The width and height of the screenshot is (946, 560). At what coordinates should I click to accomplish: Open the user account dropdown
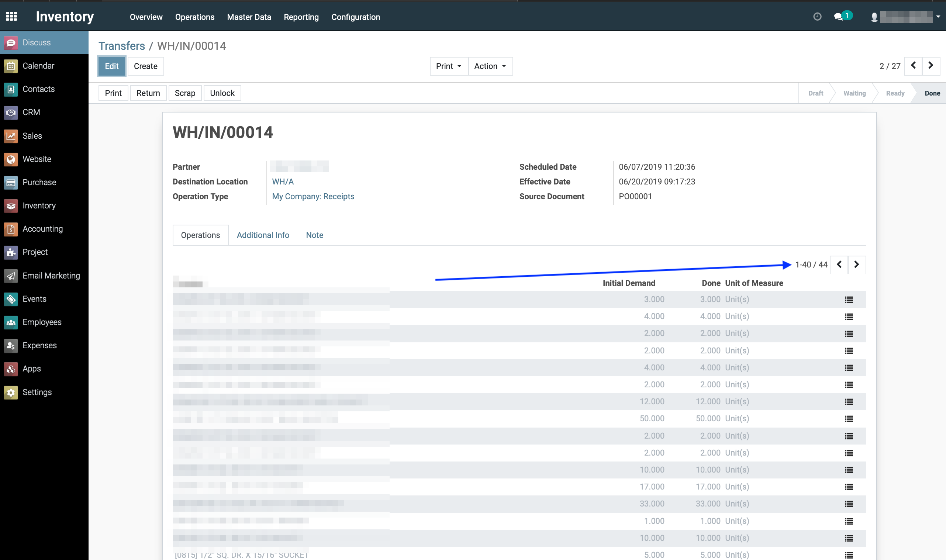906,17
